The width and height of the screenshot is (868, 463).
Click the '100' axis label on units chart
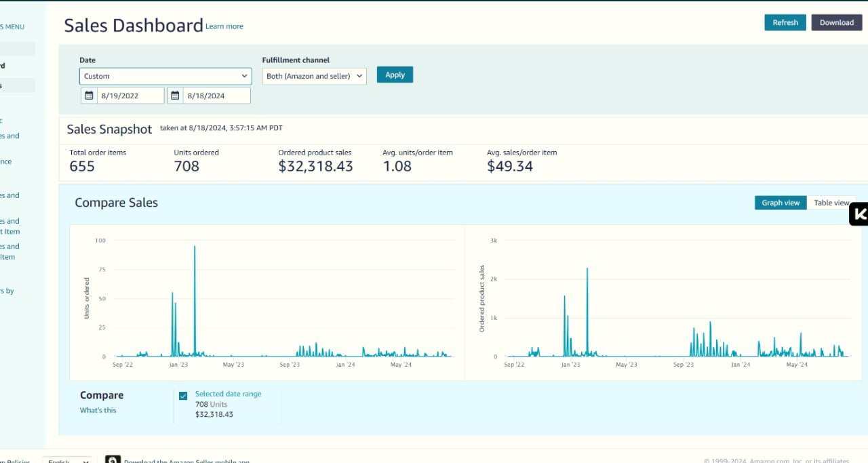(x=100, y=241)
